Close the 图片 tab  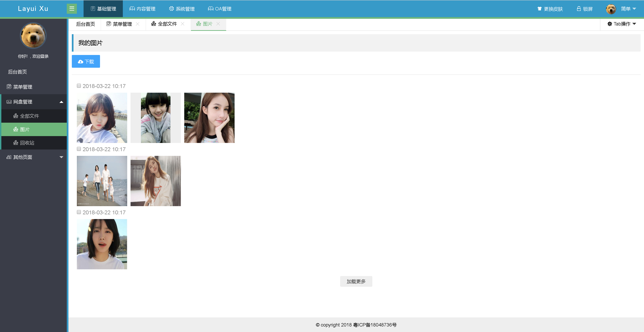click(218, 24)
